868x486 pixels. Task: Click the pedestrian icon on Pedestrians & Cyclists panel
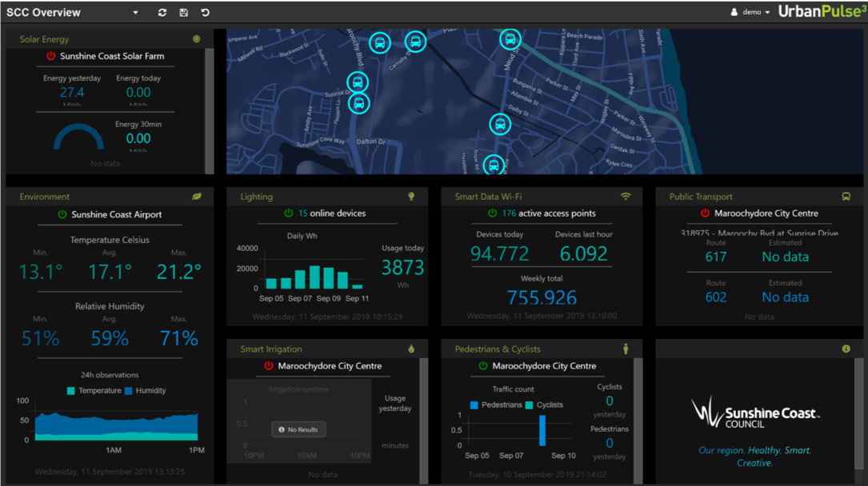(626, 349)
